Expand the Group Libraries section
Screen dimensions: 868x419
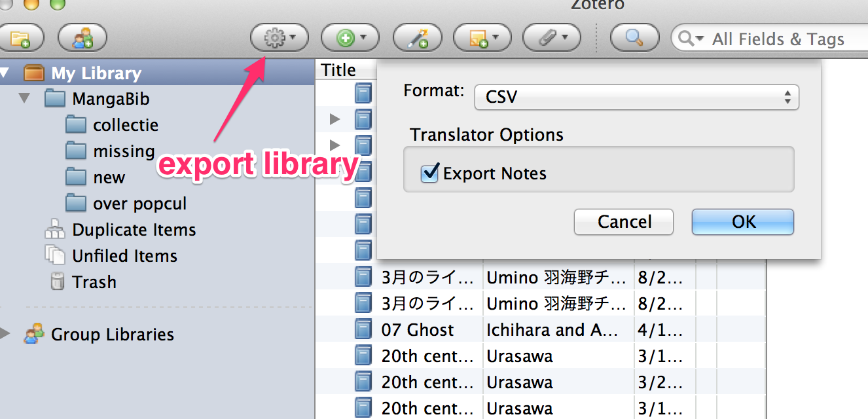(x=6, y=334)
